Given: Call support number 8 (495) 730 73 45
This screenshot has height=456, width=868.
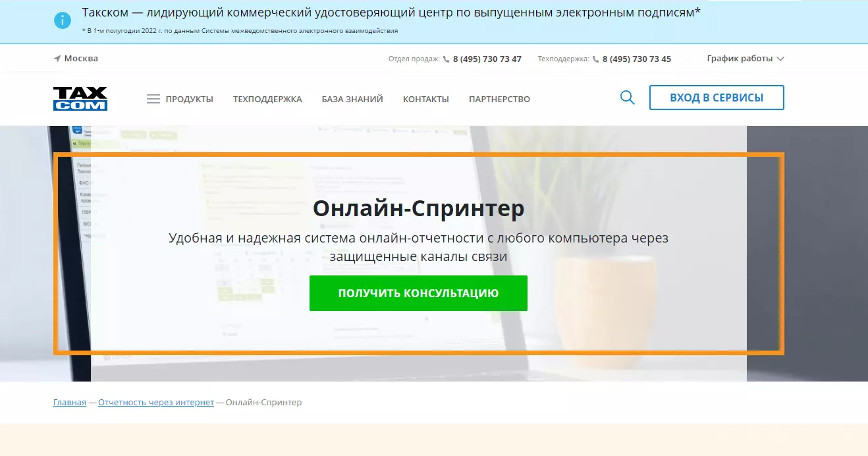Looking at the screenshot, I should click(x=637, y=59).
